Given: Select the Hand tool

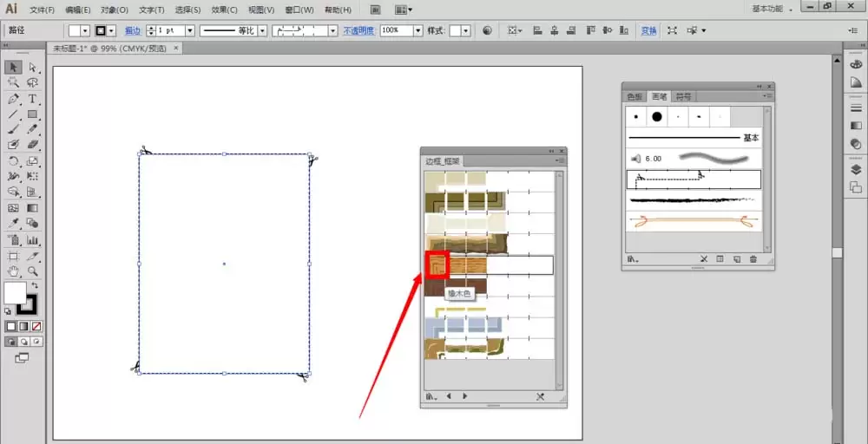Looking at the screenshot, I should [13, 271].
